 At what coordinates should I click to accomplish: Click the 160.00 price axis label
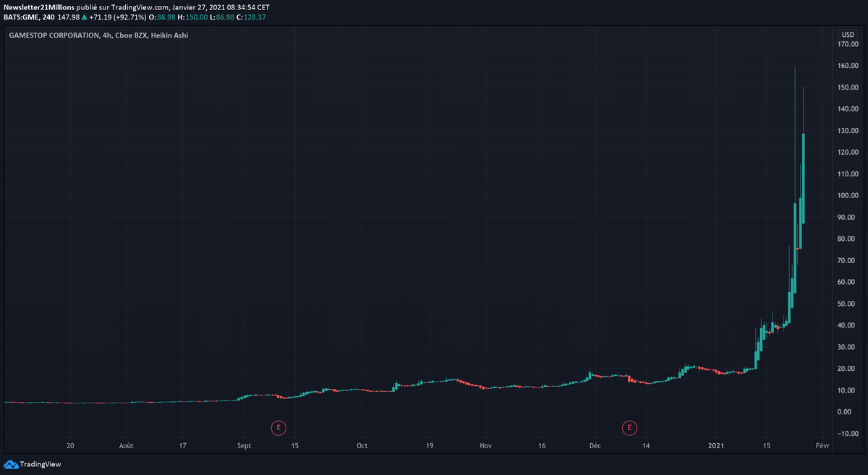coord(847,66)
